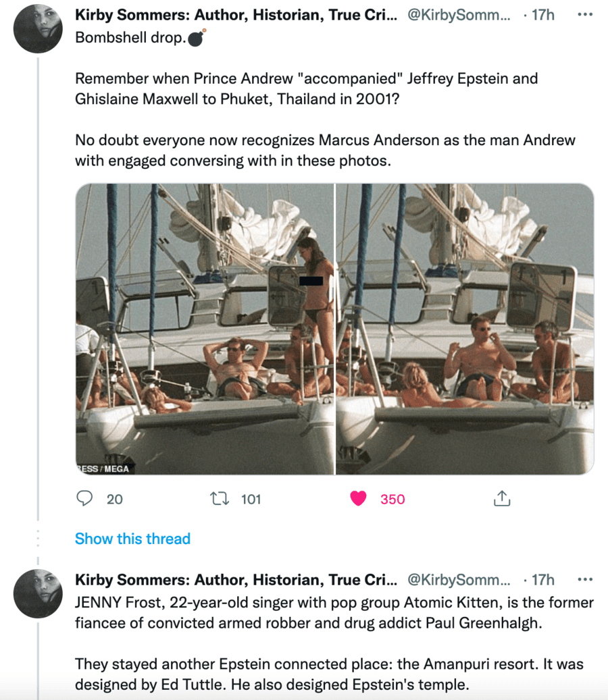608x700 pixels.
Task: Open the right yacht photo
Action: pyautogui.click(x=465, y=329)
